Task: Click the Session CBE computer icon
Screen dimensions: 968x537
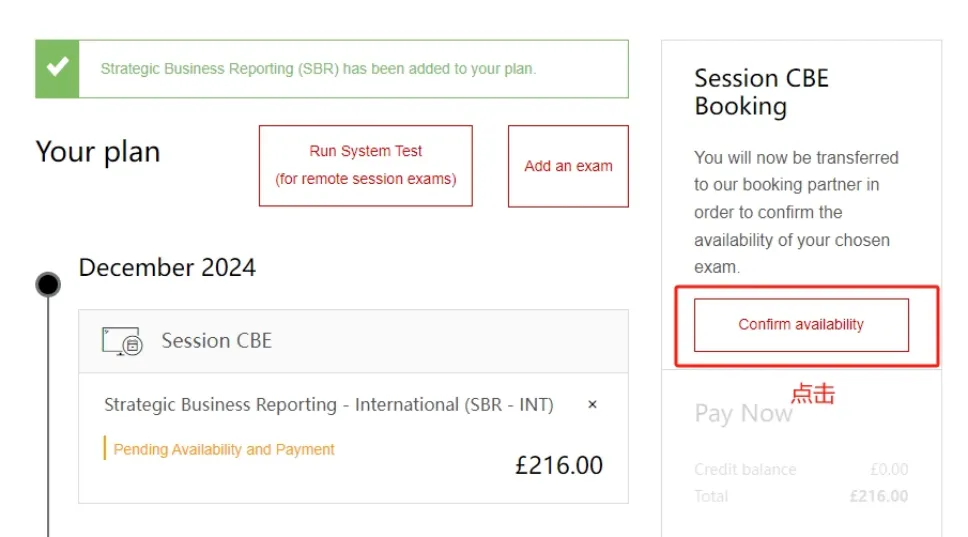Action: pos(122,341)
